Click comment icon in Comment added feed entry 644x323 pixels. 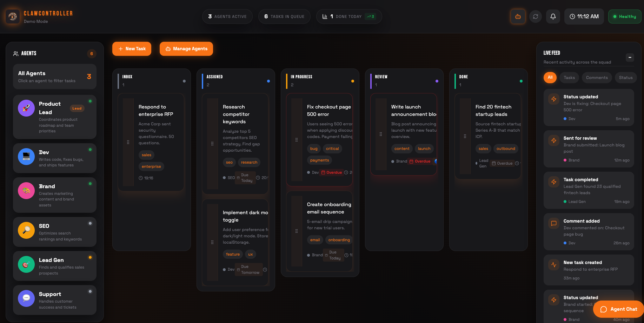click(x=554, y=223)
